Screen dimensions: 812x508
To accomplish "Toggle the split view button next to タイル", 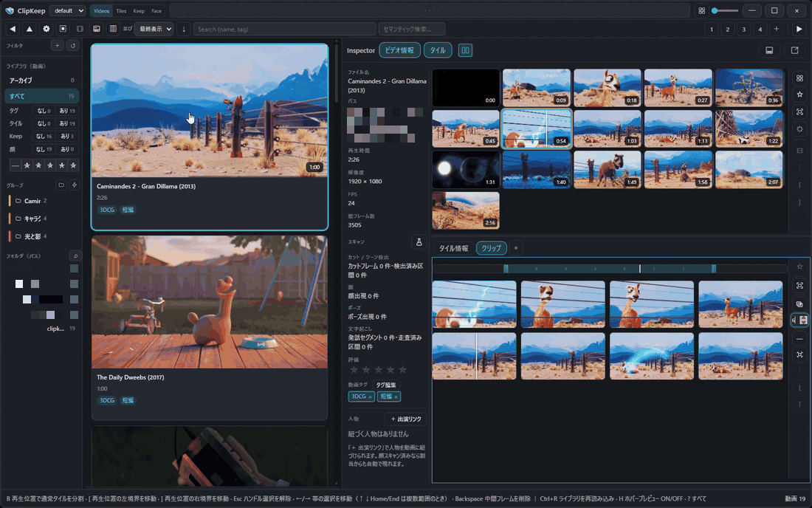I will pos(465,50).
